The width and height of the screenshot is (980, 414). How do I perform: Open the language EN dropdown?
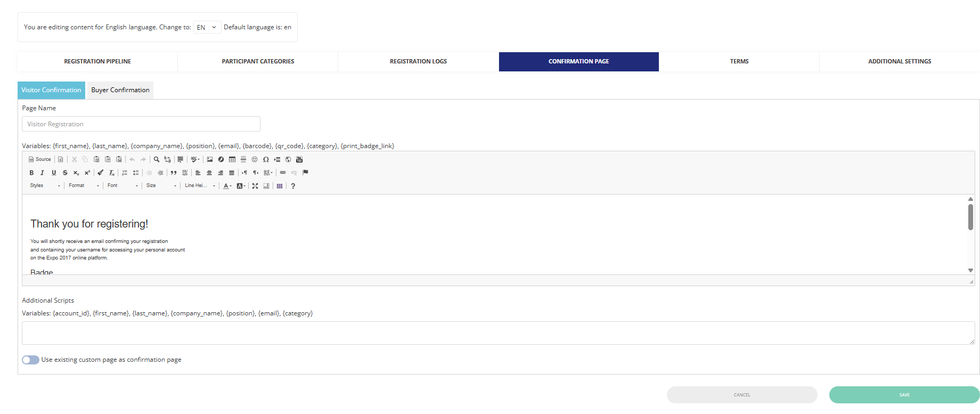pyautogui.click(x=207, y=27)
